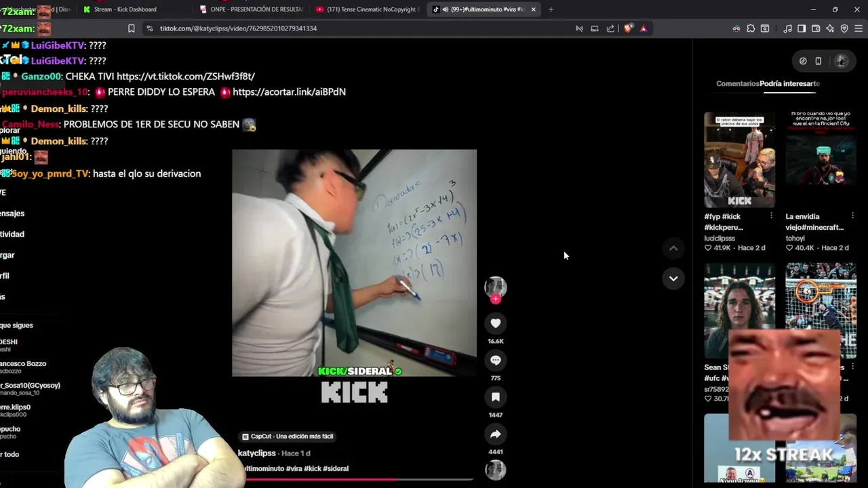Open Sean Strickland UFC video thumbnail
This screenshot has height=488, width=868.
(x=739, y=310)
